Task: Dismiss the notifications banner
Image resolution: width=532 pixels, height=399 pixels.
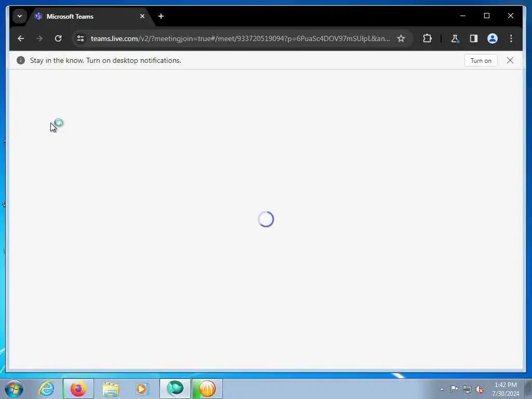Action: click(510, 60)
